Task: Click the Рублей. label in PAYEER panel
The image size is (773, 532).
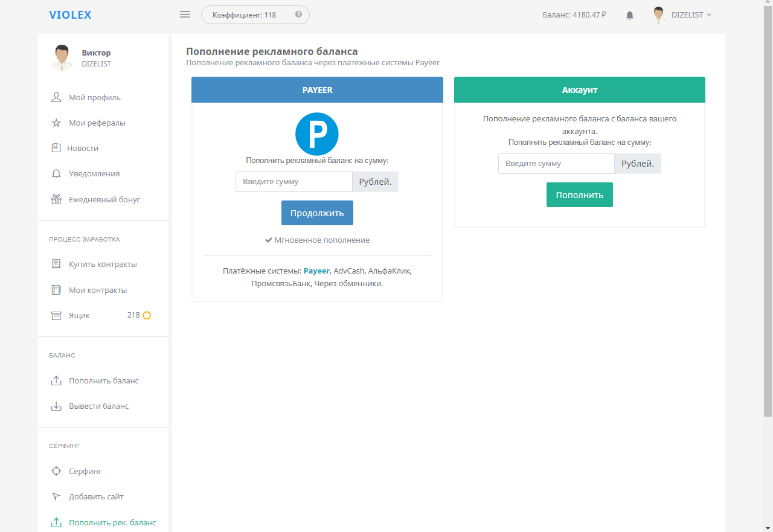Action: pos(375,182)
